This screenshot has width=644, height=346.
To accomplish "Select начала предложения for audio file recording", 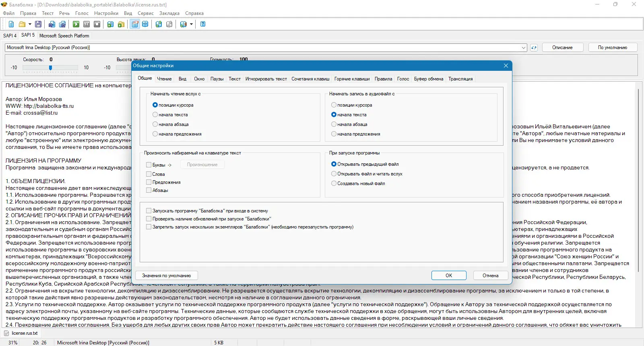I will pos(334,134).
